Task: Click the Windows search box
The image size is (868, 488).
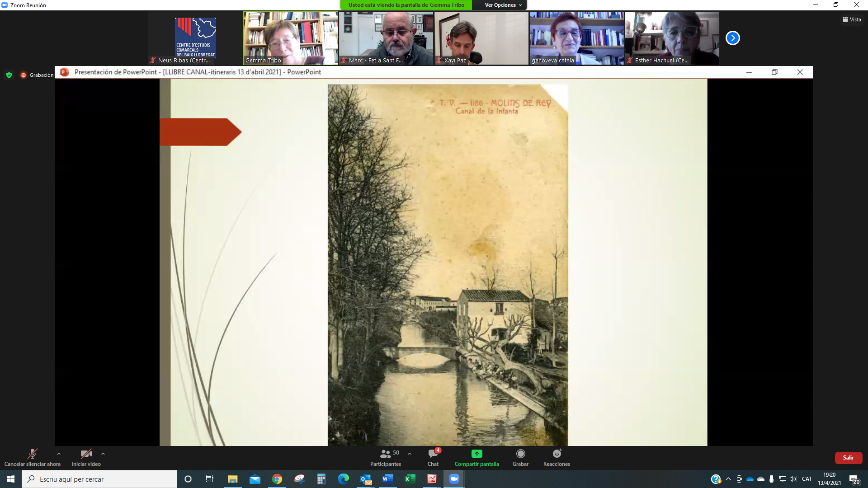Action: [x=99, y=479]
